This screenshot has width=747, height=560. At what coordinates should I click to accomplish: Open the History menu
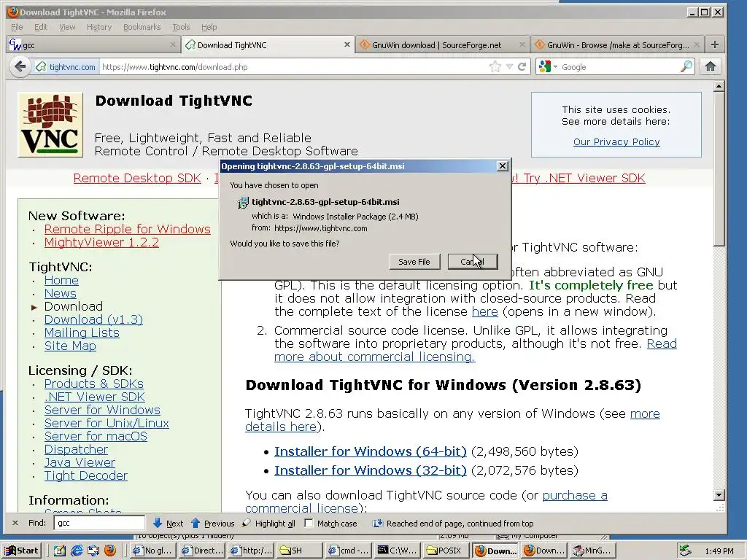tap(99, 27)
